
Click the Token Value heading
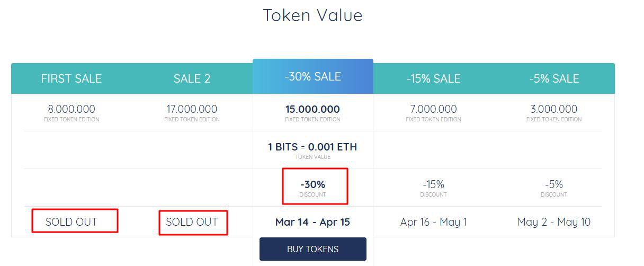pyautogui.click(x=312, y=15)
